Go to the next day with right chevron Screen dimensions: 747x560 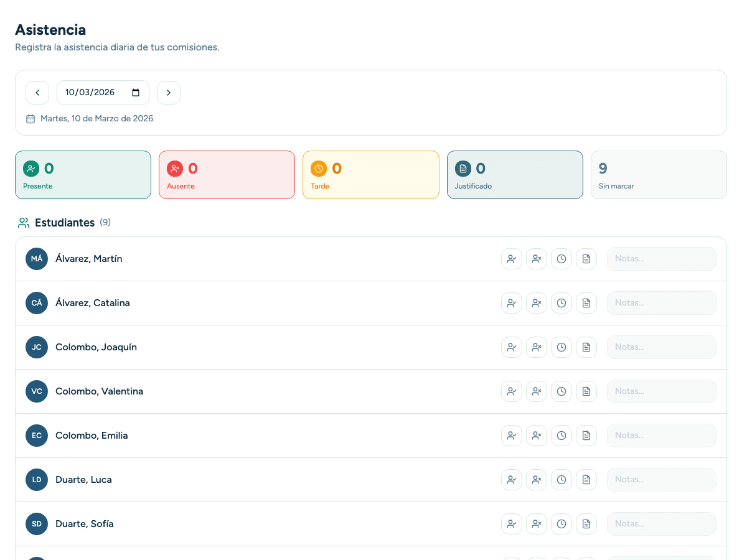[x=169, y=93]
